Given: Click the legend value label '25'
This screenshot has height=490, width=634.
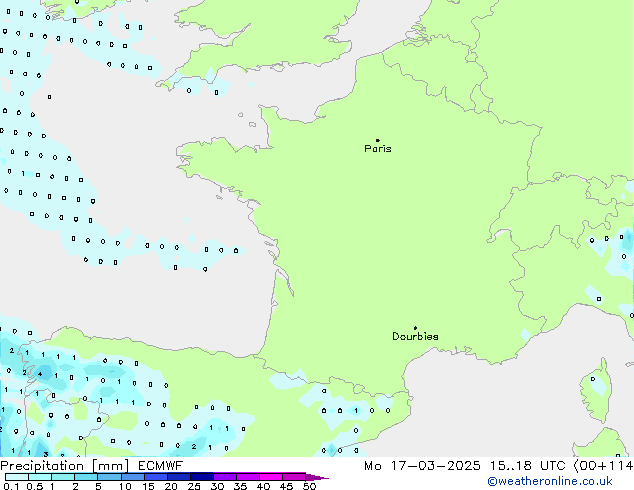Looking at the screenshot, I should [x=194, y=486].
